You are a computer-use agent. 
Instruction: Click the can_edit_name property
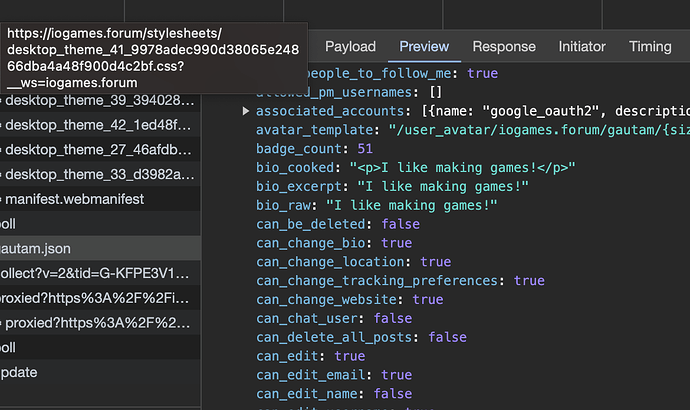(334, 394)
